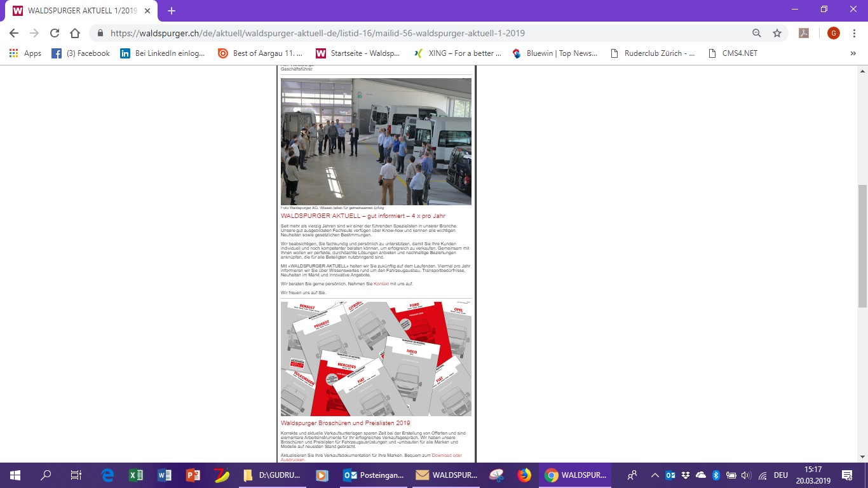This screenshot has height=488, width=868.
Task: Click the scrollbar down arrow
Action: pos(862,457)
